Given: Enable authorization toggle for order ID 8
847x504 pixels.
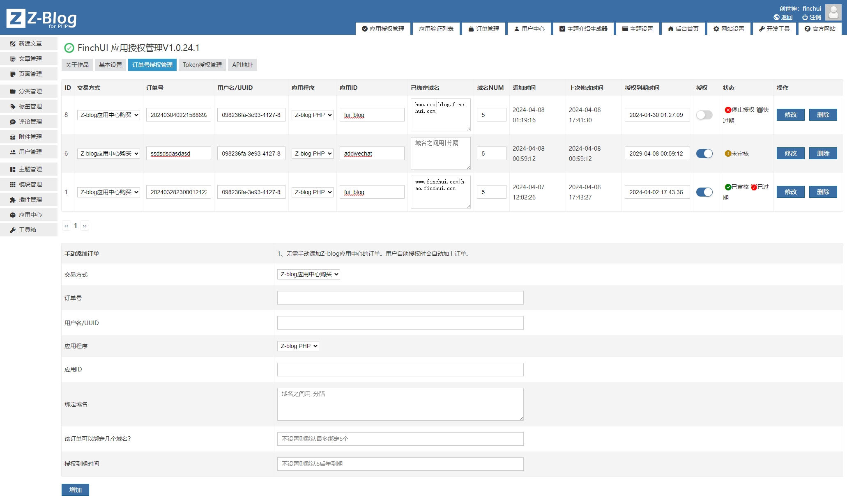Looking at the screenshot, I should [704, 115].
